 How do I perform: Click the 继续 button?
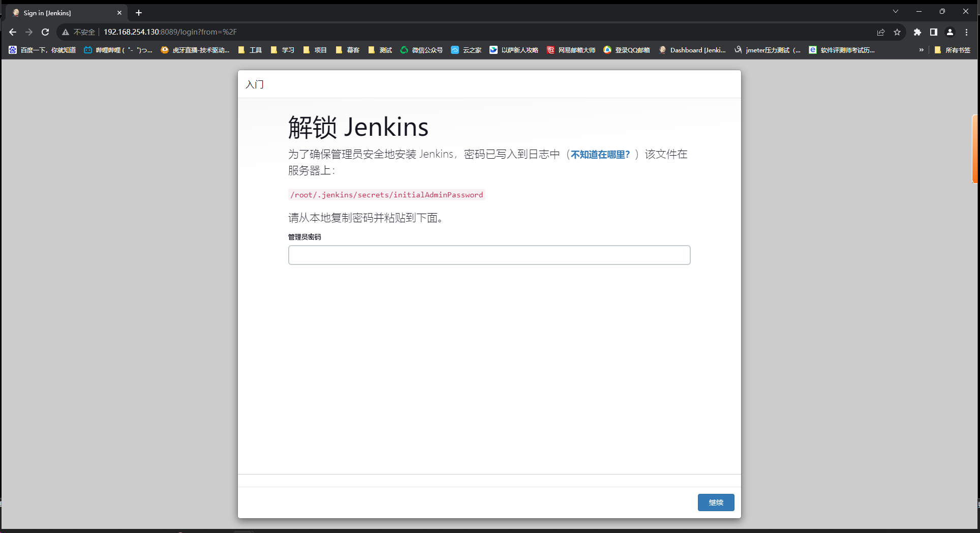(716, 502)
